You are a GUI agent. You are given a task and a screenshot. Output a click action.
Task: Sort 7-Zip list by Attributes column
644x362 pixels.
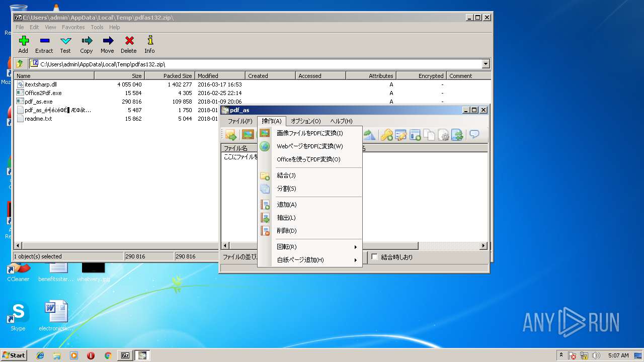[x=371, y=76]
